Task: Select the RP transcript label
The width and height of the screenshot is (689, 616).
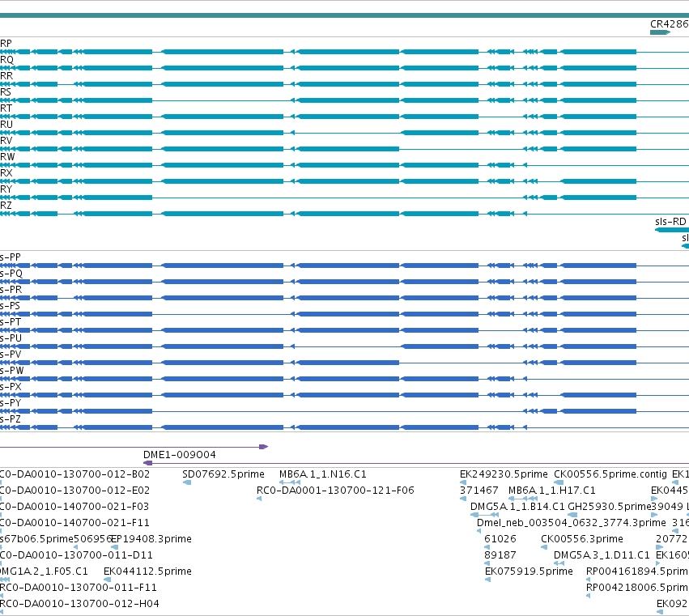Action: point(6,44)
